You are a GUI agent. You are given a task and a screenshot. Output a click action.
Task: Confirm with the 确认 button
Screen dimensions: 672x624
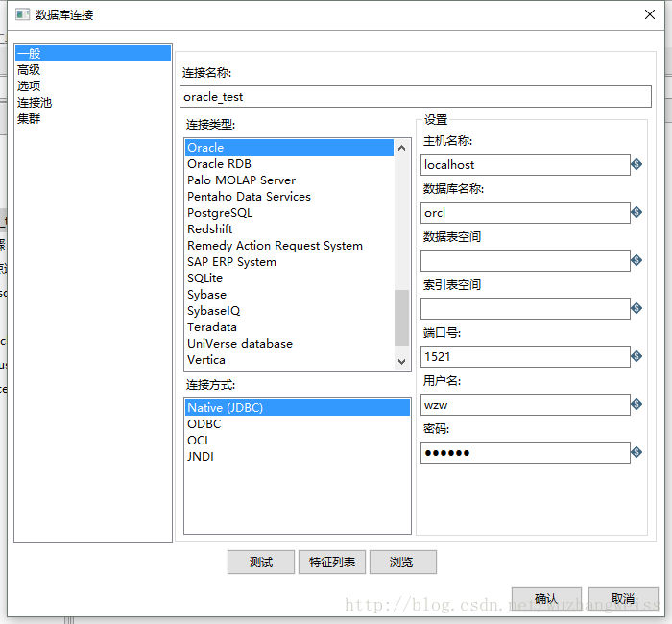click(x=546, y=598)
